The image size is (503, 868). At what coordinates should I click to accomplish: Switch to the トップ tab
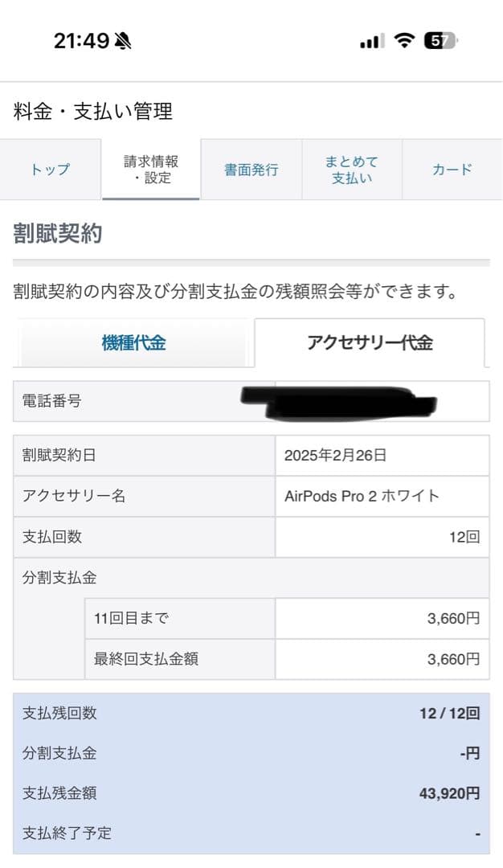coord(50,170)
